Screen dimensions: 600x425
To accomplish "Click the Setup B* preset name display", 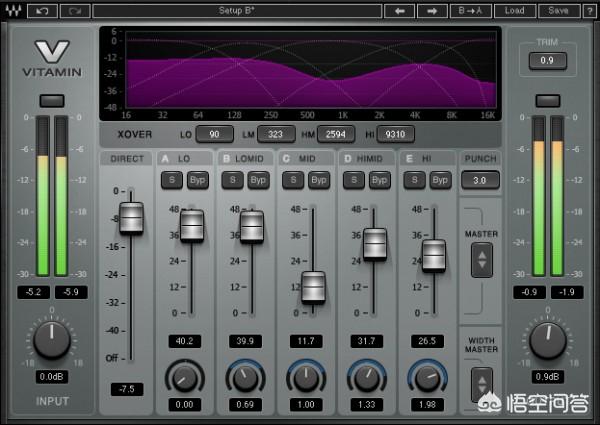I will [237, 11].
